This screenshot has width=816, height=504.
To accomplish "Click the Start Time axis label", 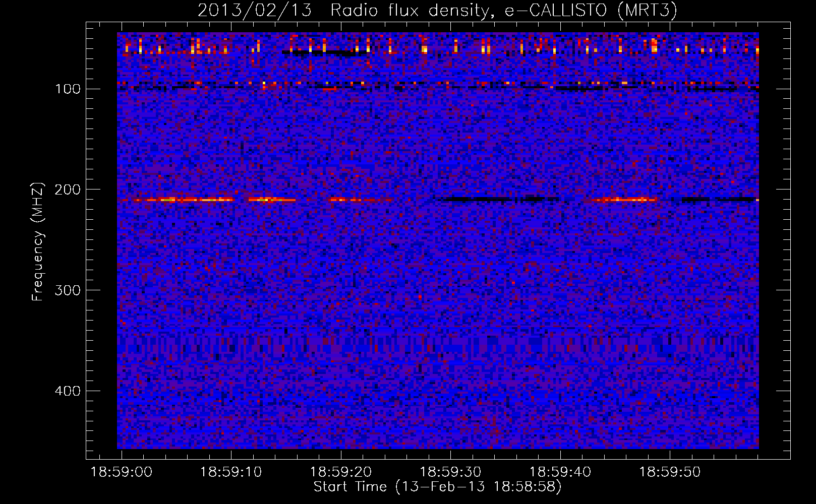I will (438, 487).
